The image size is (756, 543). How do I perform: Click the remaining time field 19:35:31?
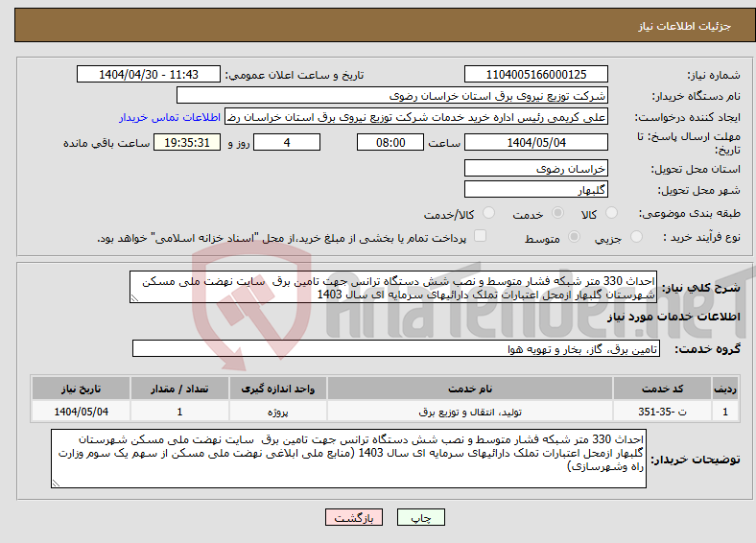pos(187,142)
